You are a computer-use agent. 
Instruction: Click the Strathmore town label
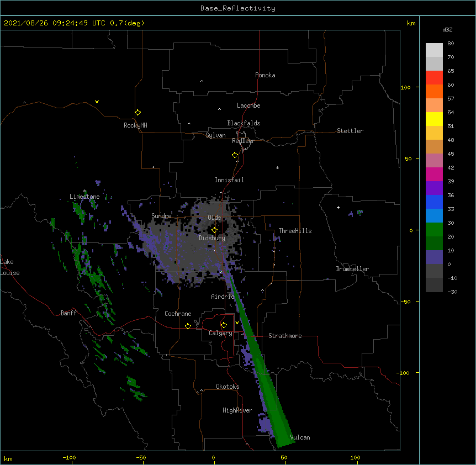[285, 336]
